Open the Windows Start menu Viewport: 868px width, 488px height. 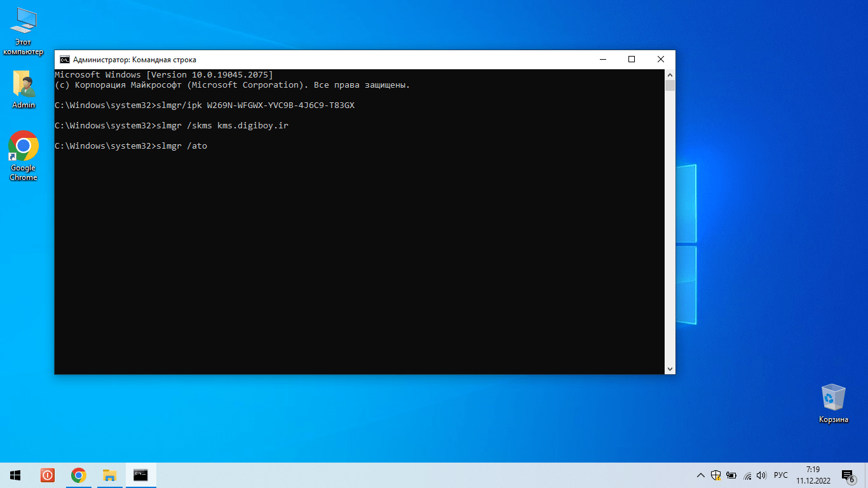[x=15, y=475]
